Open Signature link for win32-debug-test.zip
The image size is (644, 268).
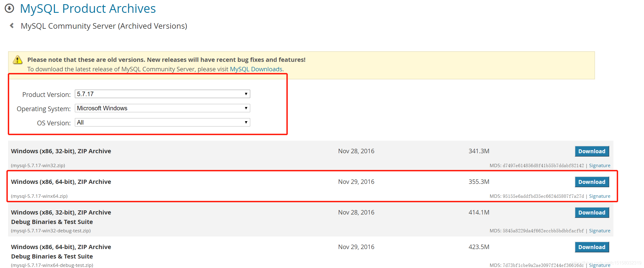[x=599, y=231]
